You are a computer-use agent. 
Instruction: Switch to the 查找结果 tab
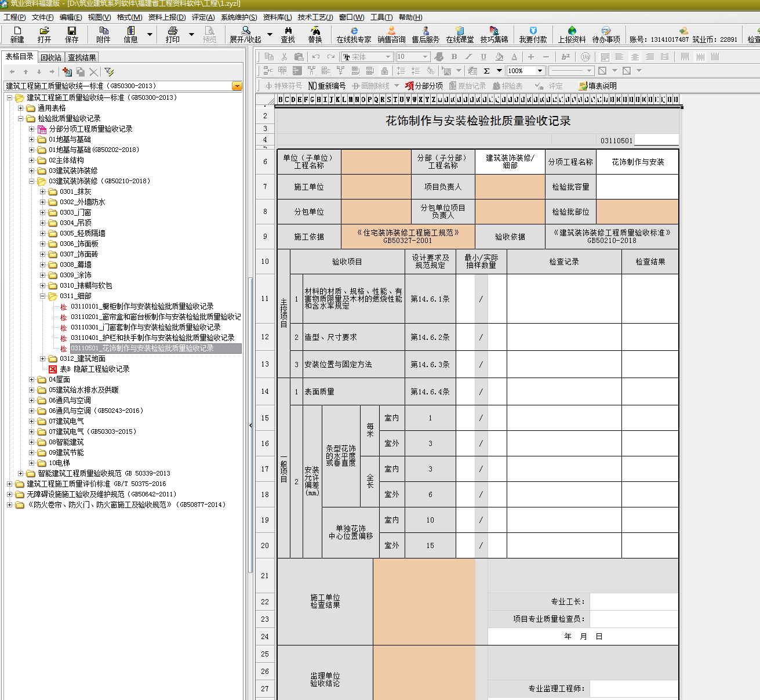[x=82, y=57]
